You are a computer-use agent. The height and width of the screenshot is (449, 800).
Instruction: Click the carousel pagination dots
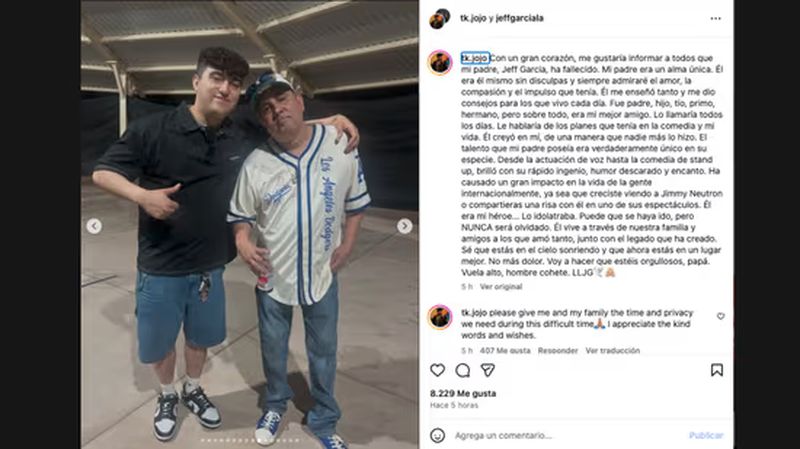pyautogui.click(x=250, y=440)
